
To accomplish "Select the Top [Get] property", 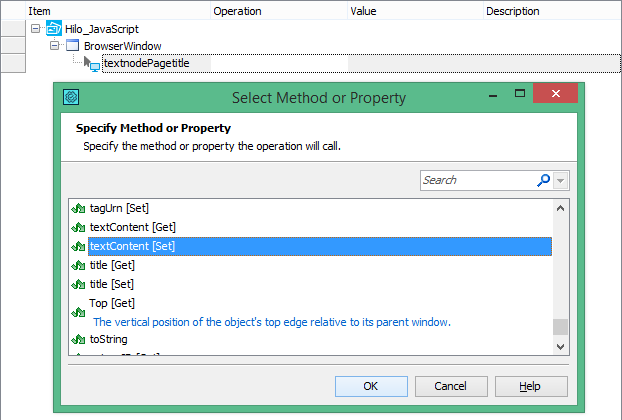I will click(x=112, y=303).
